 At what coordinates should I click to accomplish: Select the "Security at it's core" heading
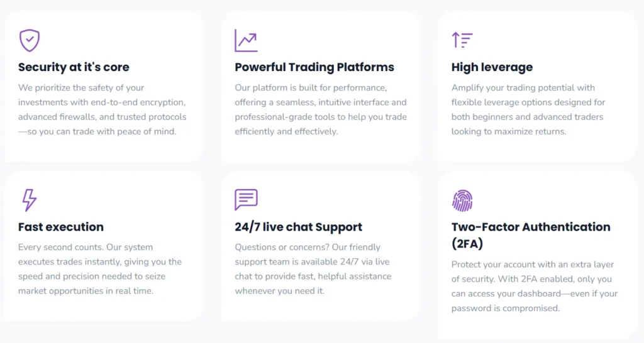pyautogui.click(x=74, y=67)
